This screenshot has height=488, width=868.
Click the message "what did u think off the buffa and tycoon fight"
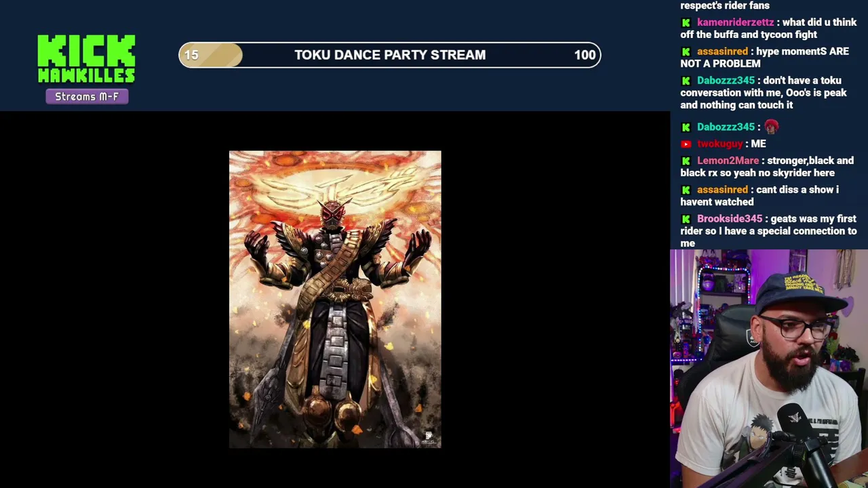pyautogui.click(x=769, y=28)
